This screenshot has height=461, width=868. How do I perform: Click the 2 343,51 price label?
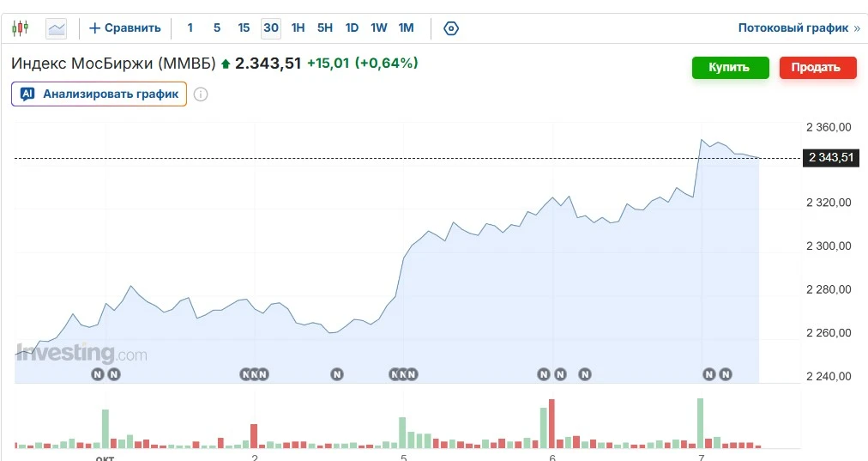tap(831, 158)
